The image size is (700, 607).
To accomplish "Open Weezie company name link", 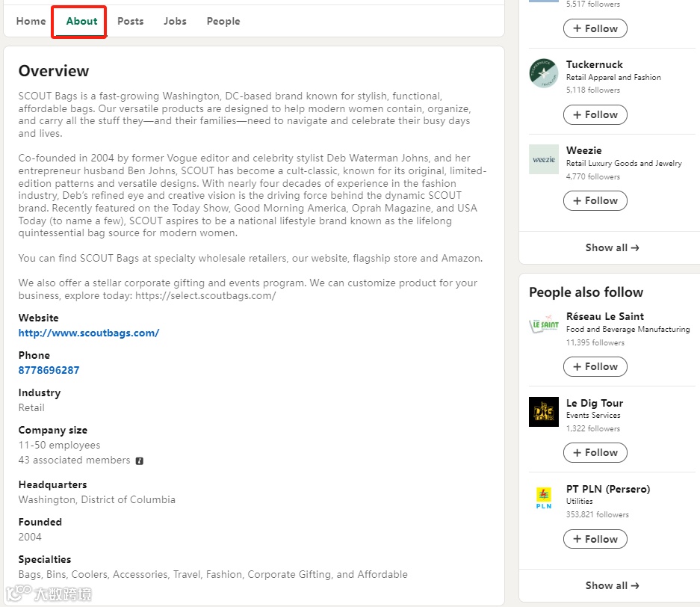I will click(x=583, y=150).
